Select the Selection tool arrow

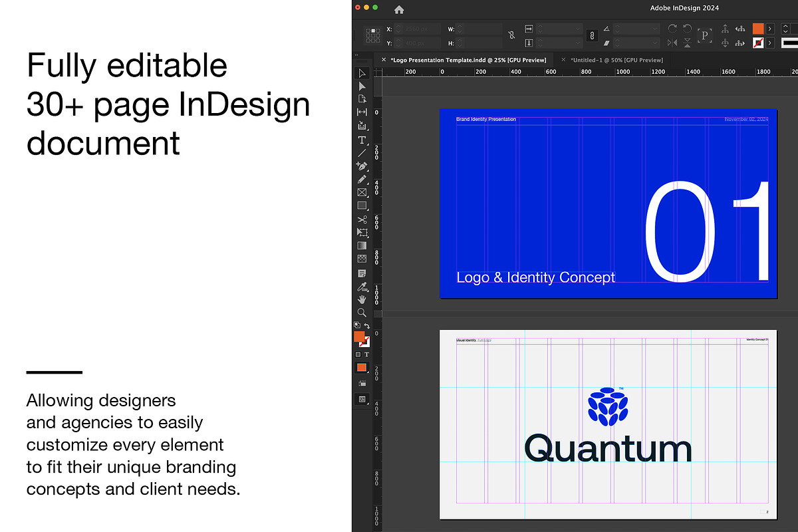coord(362,73)
